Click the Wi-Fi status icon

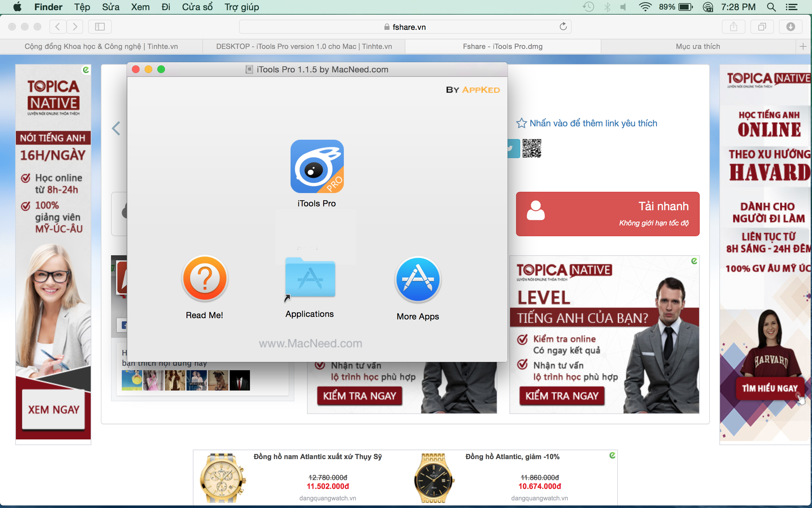[x=645, y=7]
